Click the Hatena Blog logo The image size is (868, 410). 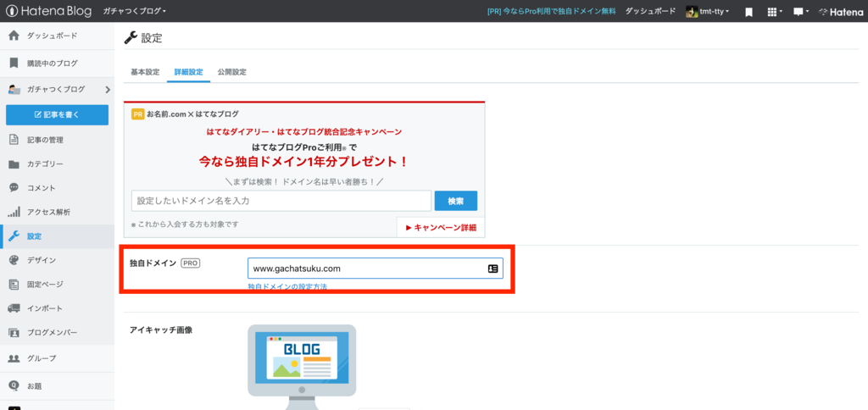[48, 11]
